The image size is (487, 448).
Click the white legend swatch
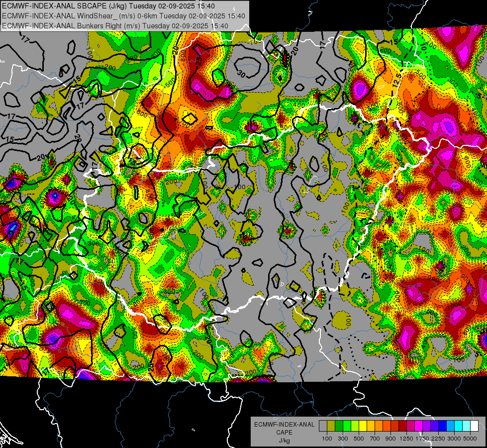pos(474,426)
